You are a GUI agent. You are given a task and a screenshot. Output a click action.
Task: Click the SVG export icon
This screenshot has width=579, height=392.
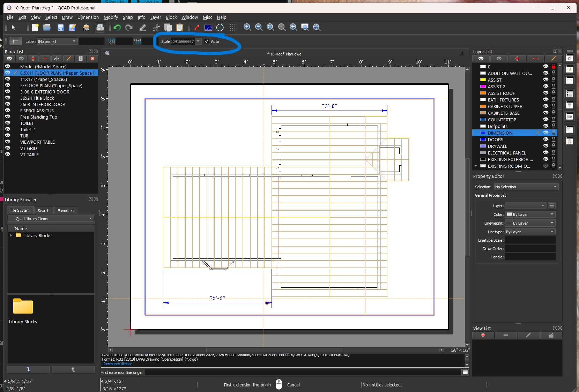tap(86, 28)
